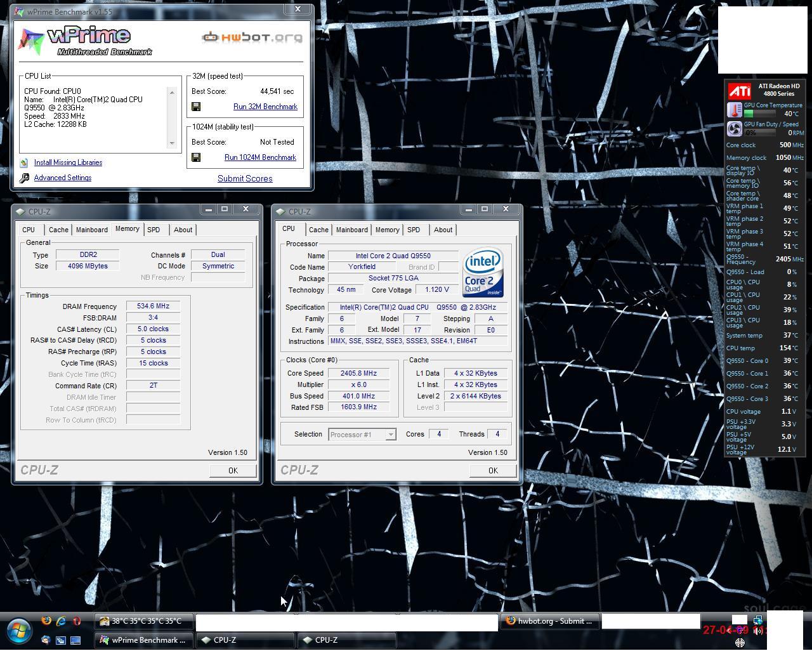Open the Core Temp taskbar item showing 38°C
This screenshot has height=651, width=812.
pyautogui.click(x=144, y=621)
